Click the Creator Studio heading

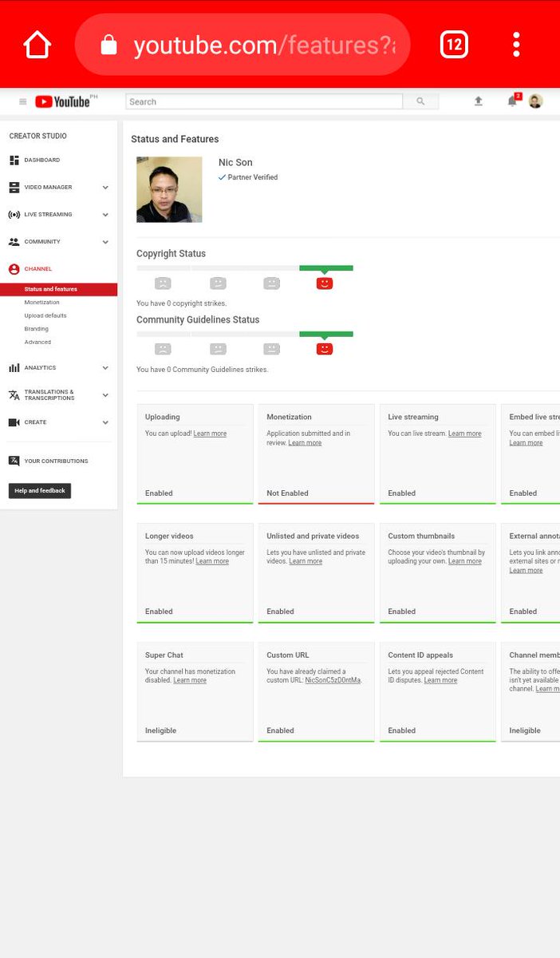(38, 137)
